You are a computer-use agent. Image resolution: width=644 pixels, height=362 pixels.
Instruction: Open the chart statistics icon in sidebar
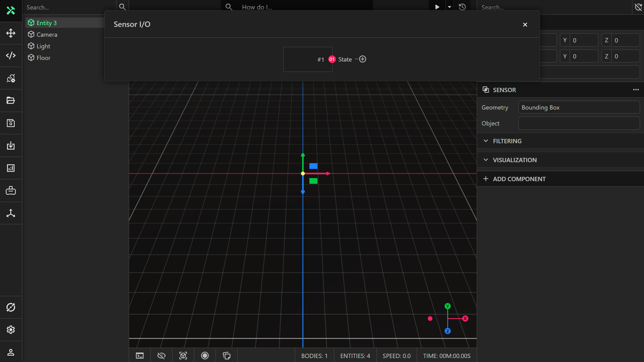pos(11,168)
